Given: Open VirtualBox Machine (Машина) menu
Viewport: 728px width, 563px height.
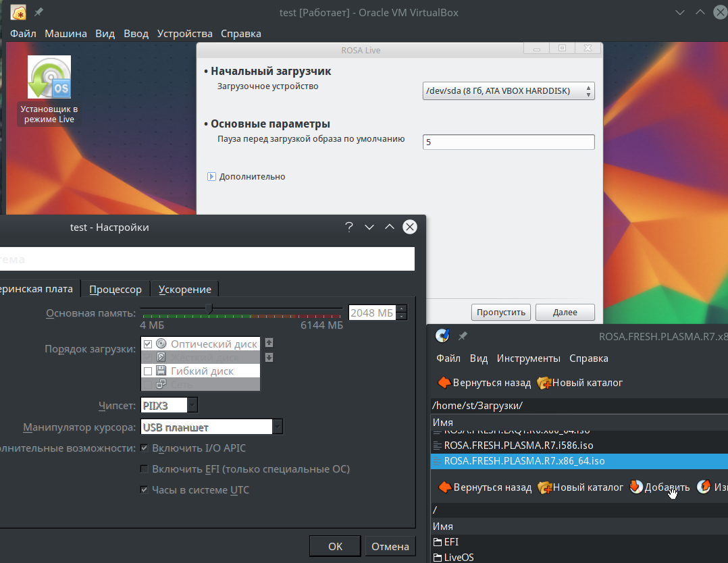Looking at the screenshot, I should tap(66, 34).
